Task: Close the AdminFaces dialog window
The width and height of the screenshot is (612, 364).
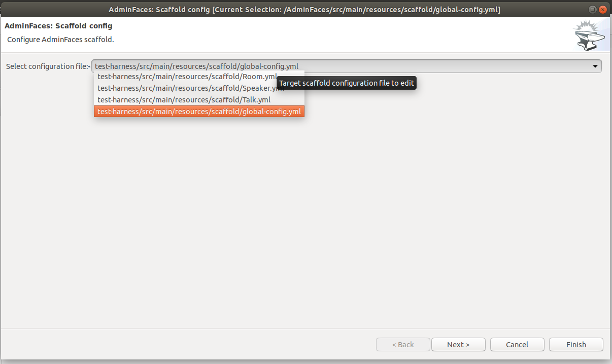Action: (x=603, y=10)
